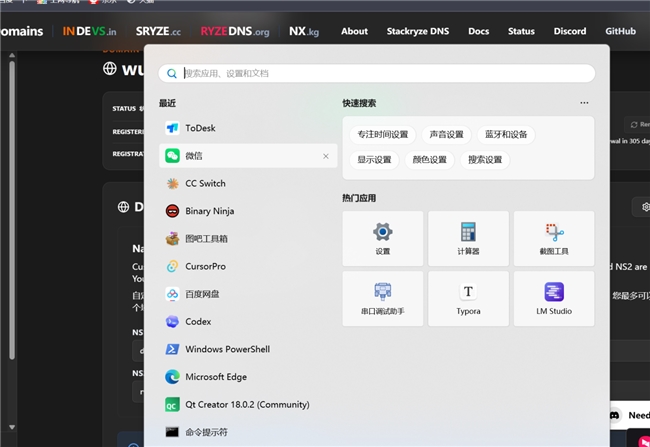Screen dimensions: 650x447
Task: Focus the 搜索应用、设置和文档 search box
Action: (377, 73)
